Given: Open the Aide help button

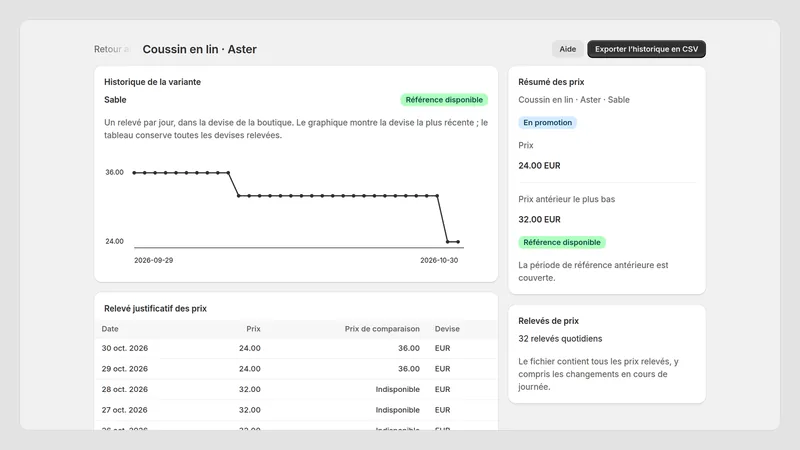Looking at the screenshot, I should click(567, 49).
